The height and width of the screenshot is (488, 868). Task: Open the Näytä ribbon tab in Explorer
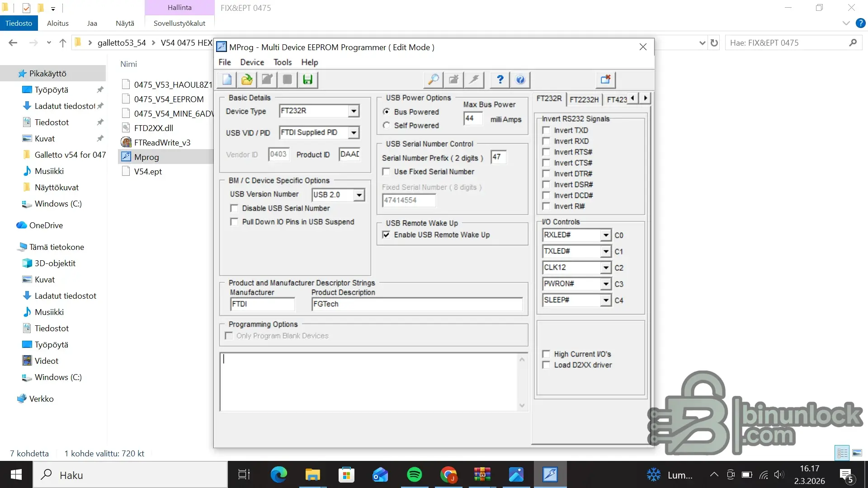[125, 23]
